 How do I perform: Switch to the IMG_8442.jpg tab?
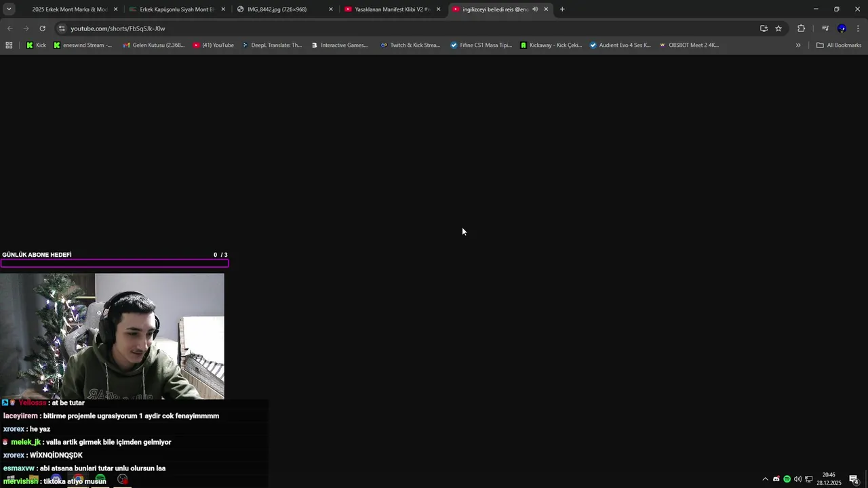285,9
